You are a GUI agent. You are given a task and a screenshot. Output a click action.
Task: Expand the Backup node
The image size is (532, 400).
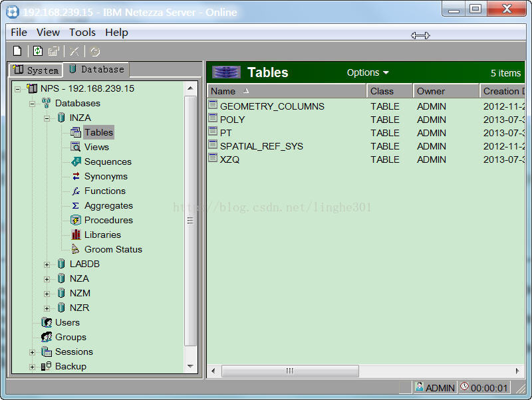[x=32, y=367]
